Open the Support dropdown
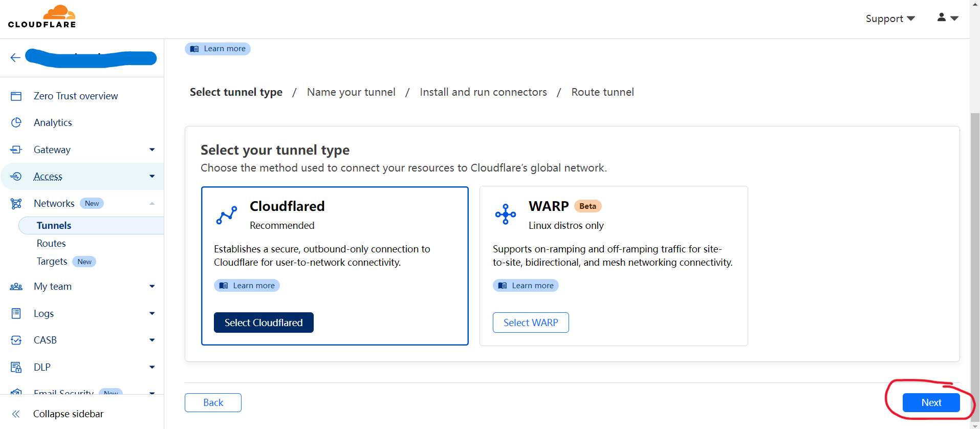The width and height of the screenshot is (980, 429). (890, 18)
